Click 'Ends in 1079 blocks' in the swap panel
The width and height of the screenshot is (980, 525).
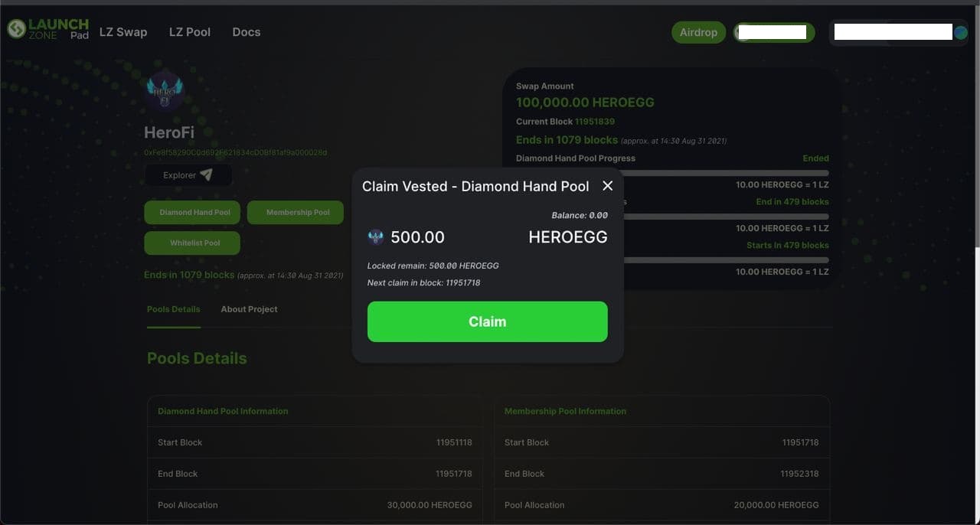pos(567,140)
